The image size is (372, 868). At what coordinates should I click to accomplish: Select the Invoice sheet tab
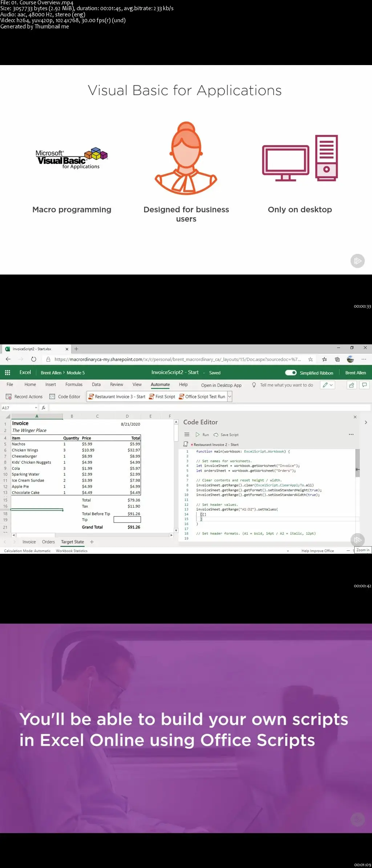coord(29,542)
